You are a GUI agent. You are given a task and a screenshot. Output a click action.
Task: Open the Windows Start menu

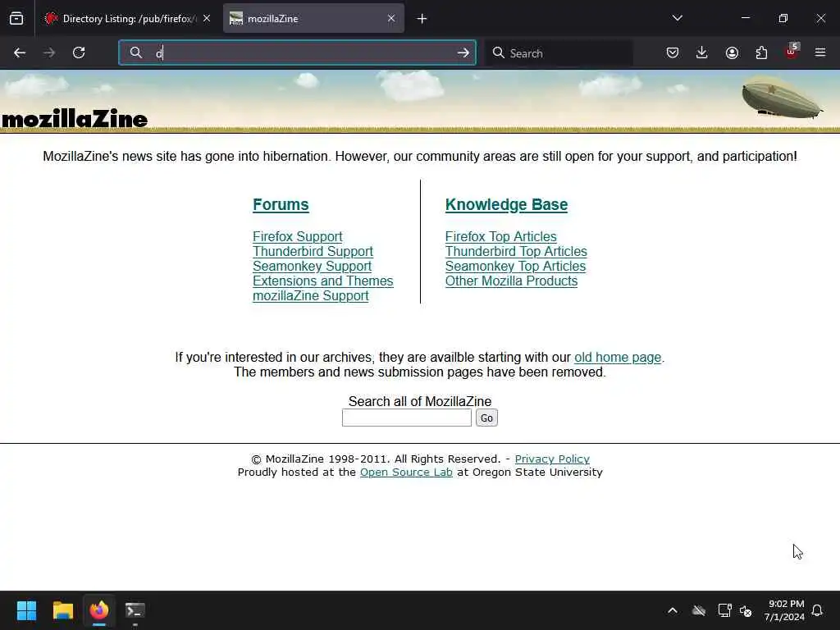tap(26, 610)
